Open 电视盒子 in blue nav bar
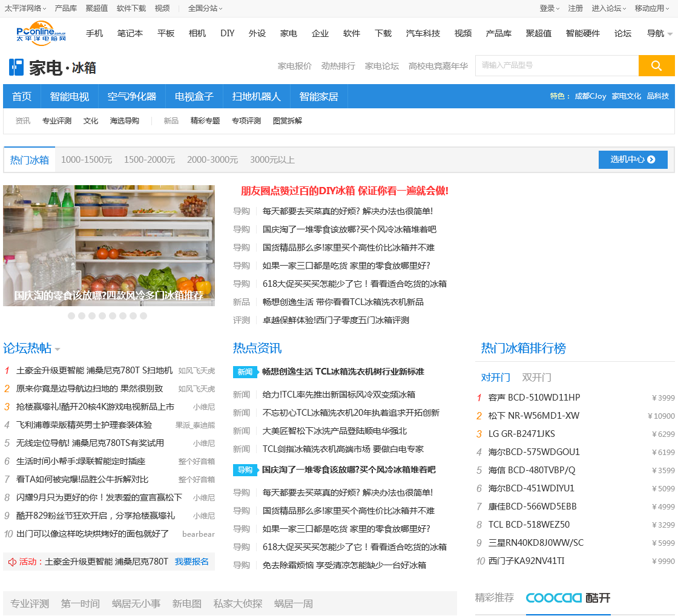The height and width of the screenshot is (616, 678). [194, 96]
